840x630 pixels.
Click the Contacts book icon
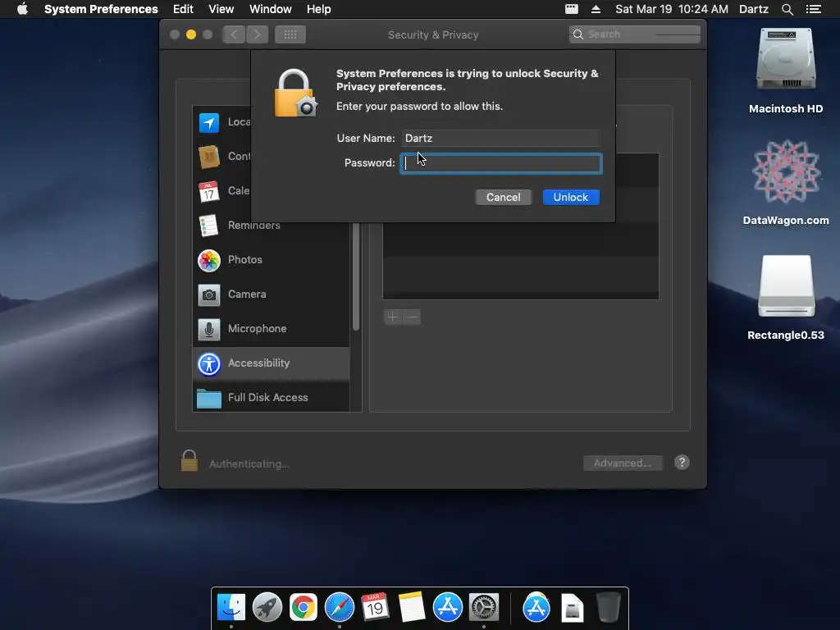[209, 157]
